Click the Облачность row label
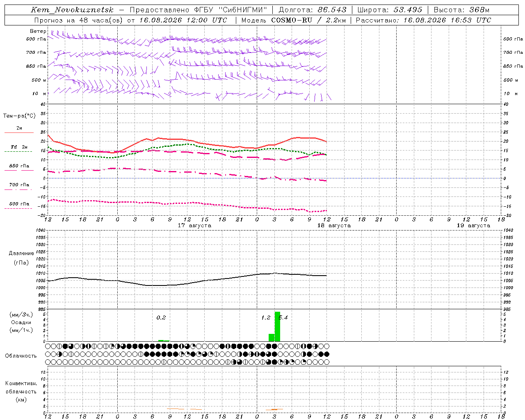525x420 pixels. point(21,356)
